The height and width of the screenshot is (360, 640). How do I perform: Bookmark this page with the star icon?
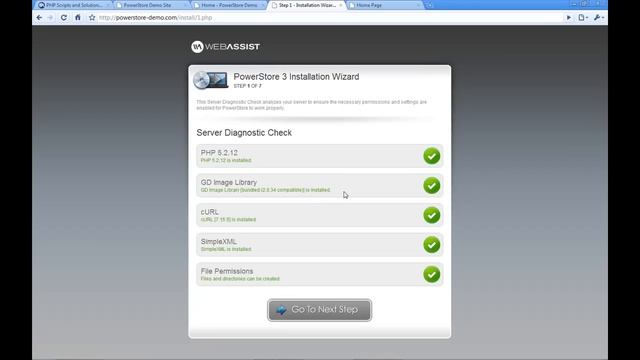(x=92, y=18)
